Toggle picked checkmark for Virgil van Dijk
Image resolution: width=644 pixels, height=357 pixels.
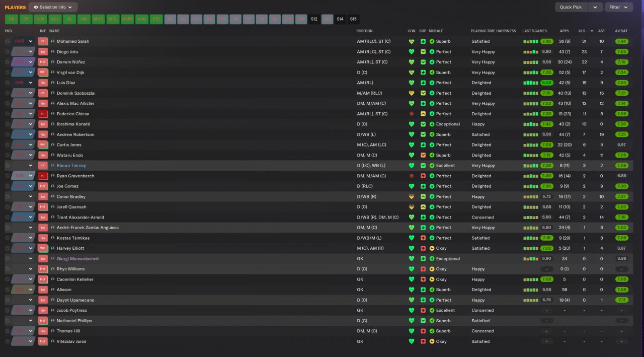tap(8, 73)
